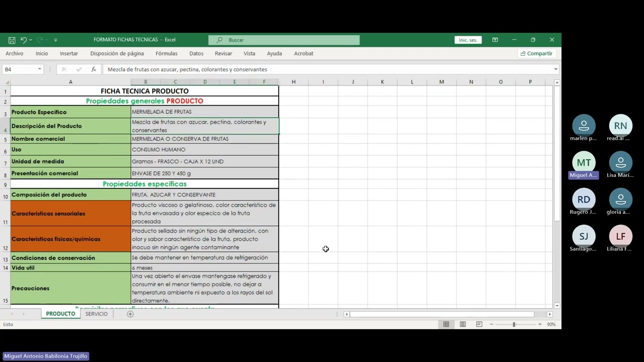The height and width of the screenshot is (362, 644).
Task: Click cell 'Condiciones de conservación'
Action: [70, 258]
